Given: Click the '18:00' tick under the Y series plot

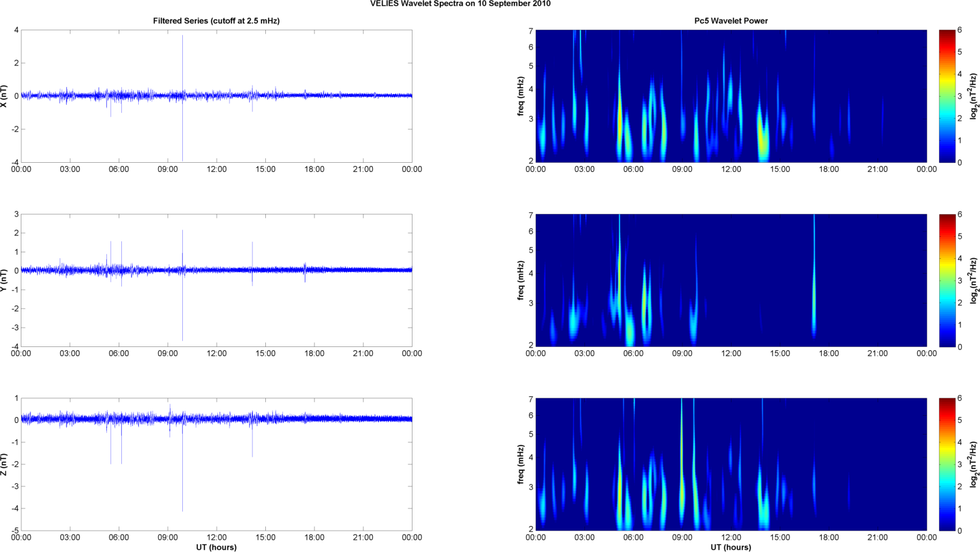Looking at the screenshot, I should (x=315, y=354).
